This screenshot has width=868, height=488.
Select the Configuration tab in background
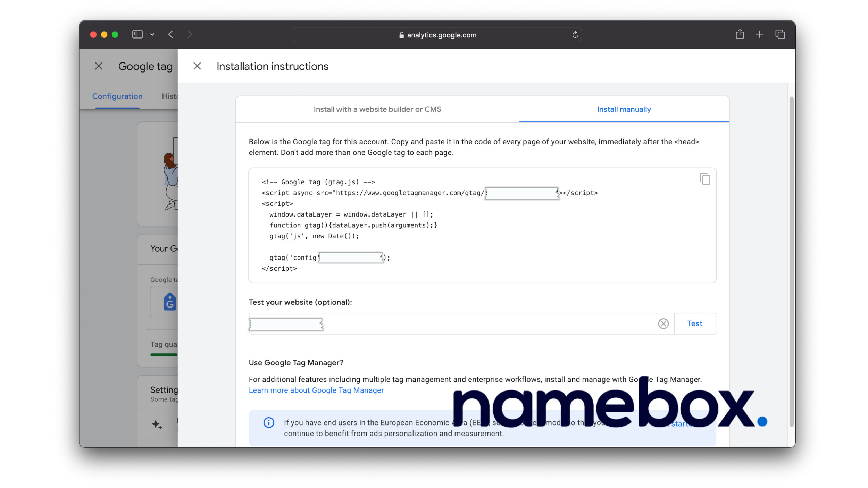pyautogui.click(x=117, y=96)
